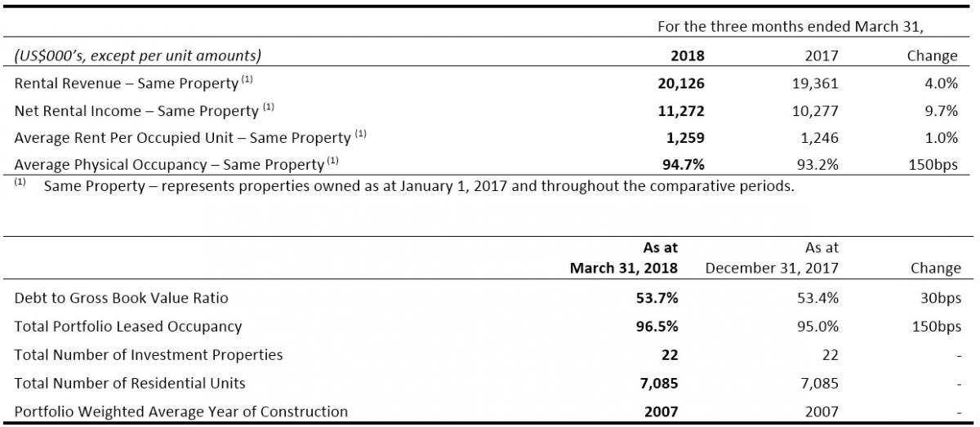
Task: Select the three months ended header text
Action: point(791,27)
